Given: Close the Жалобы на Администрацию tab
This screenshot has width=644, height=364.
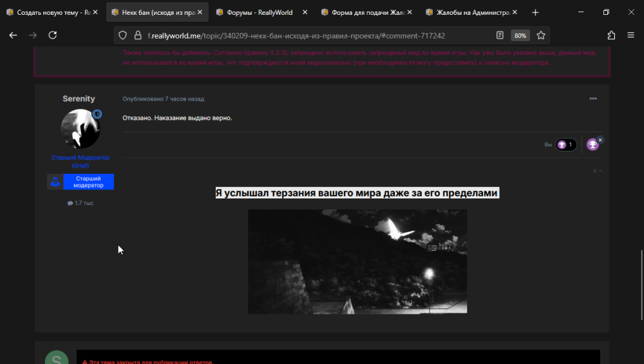Looking at the screenshot, I should tap(515, 12).
